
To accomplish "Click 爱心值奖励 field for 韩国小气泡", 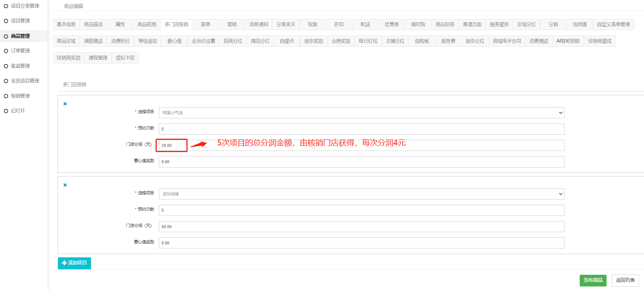I will pos(361,162).
